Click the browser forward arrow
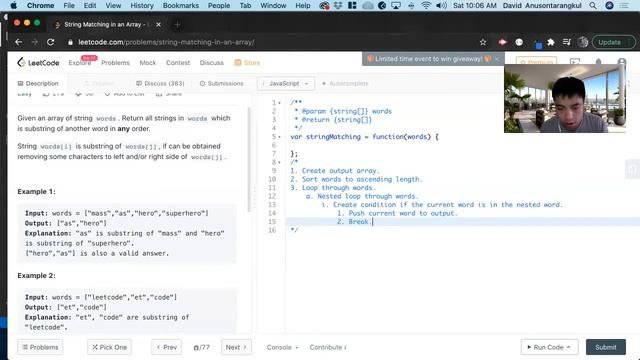Viewport: 640px width, 360px height. coord(35,42)
